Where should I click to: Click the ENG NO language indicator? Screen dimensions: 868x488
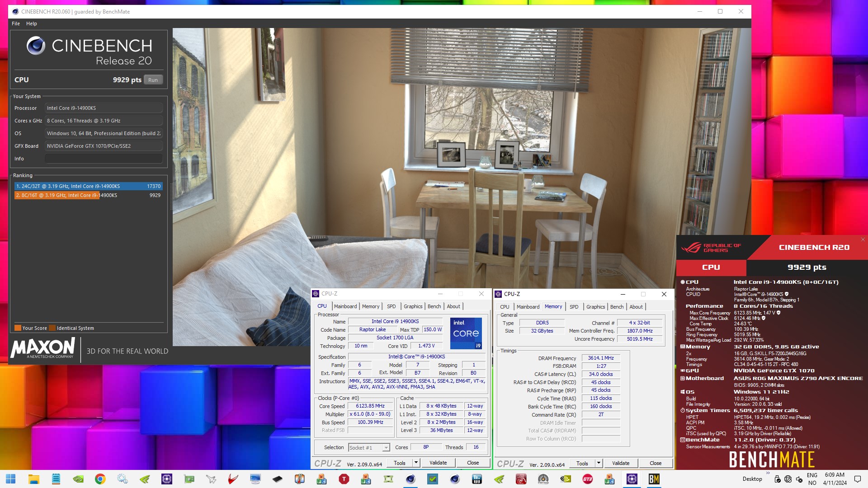pyautogui.click(x=812, y=479)
